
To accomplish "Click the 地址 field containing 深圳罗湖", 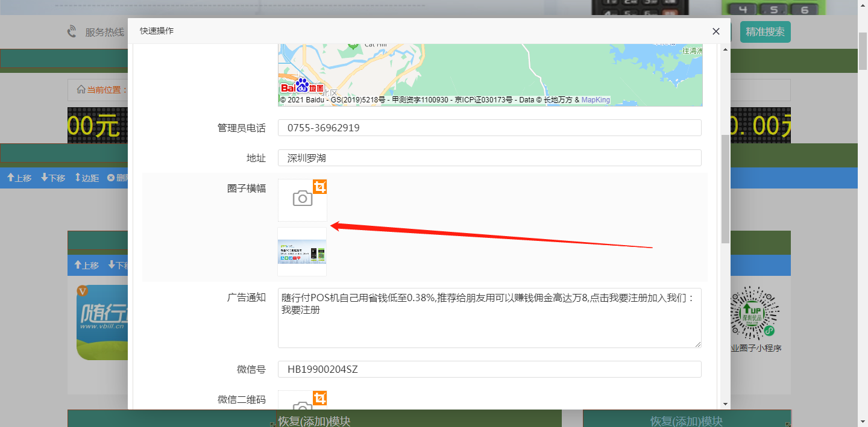I will (x=489, y=158).
